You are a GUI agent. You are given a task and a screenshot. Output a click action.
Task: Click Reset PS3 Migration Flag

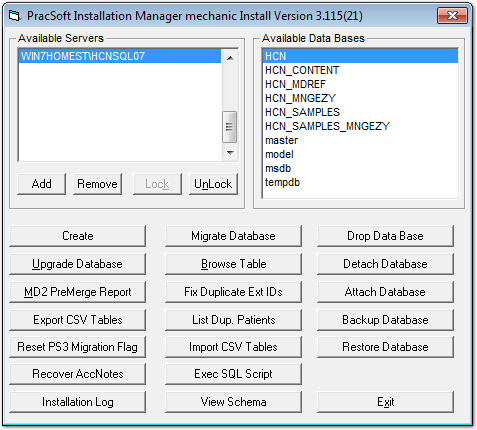(x=77, y=347)
